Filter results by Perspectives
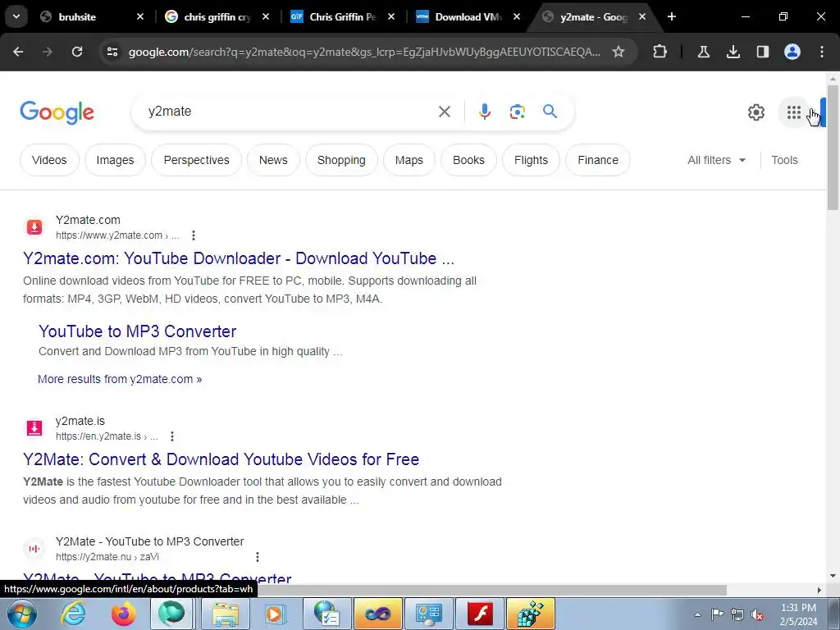 pyautogui.click(x=197, y=160)
